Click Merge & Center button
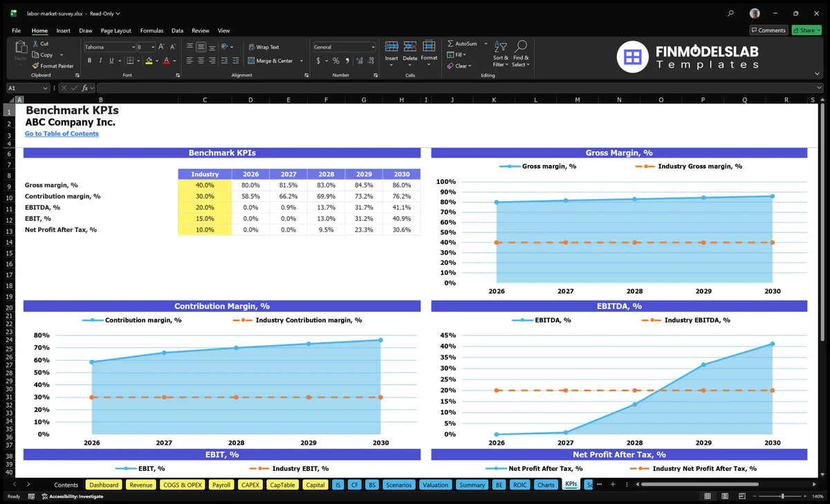 coord(270,61)
